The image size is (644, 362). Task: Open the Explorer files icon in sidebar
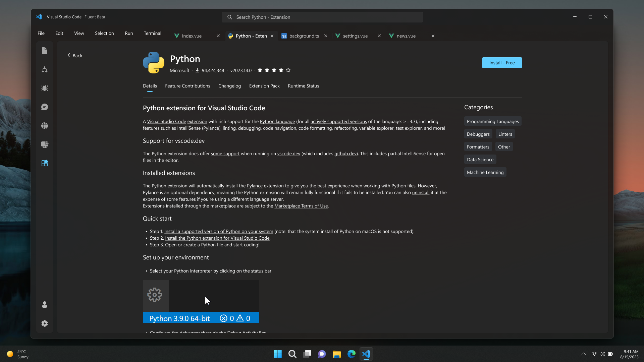coord(45,51)
